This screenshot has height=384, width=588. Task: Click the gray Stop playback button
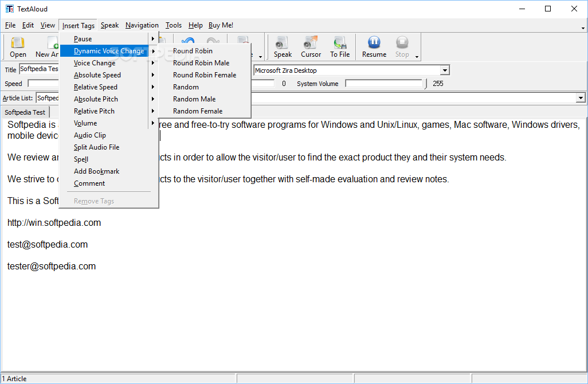(402, 47)
